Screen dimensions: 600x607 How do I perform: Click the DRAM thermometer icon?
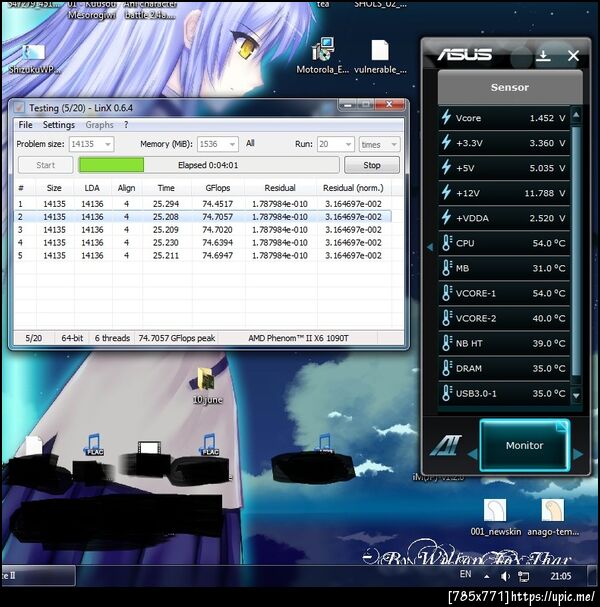click(447, 368)
